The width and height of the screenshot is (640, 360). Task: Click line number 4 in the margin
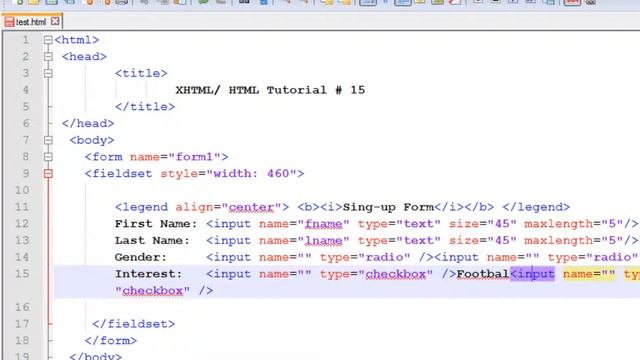(26, 90)
